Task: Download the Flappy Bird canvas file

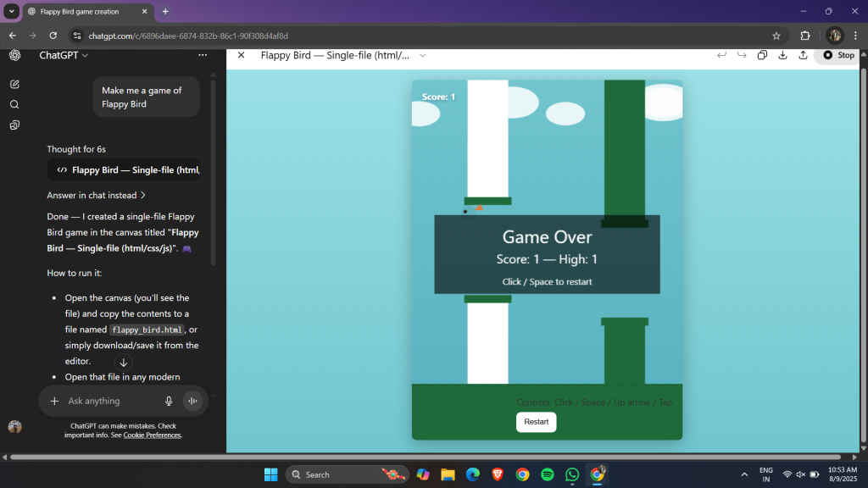Action: pyautogui.click(x=782, y=55)
